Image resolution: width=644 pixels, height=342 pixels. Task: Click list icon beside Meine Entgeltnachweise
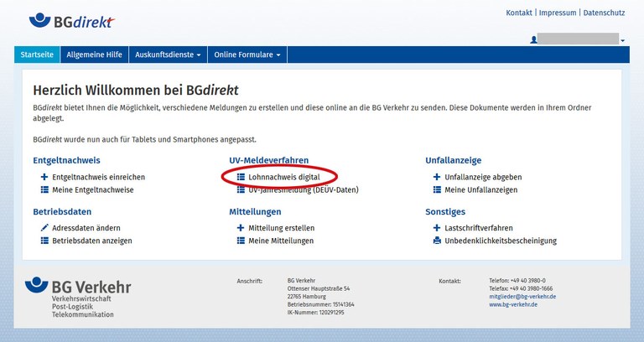pos(44,189)
